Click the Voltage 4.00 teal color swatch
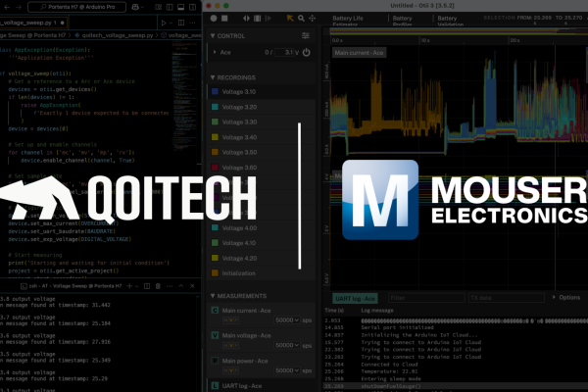The width and height of the screenshot is (588, 392). coord(215,227)
